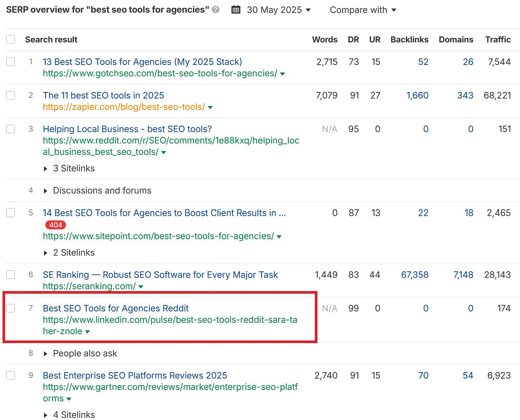The image size is (520, 420).
Task: Visit the https://seranking.com/ URL
Action: pos(89,286)
